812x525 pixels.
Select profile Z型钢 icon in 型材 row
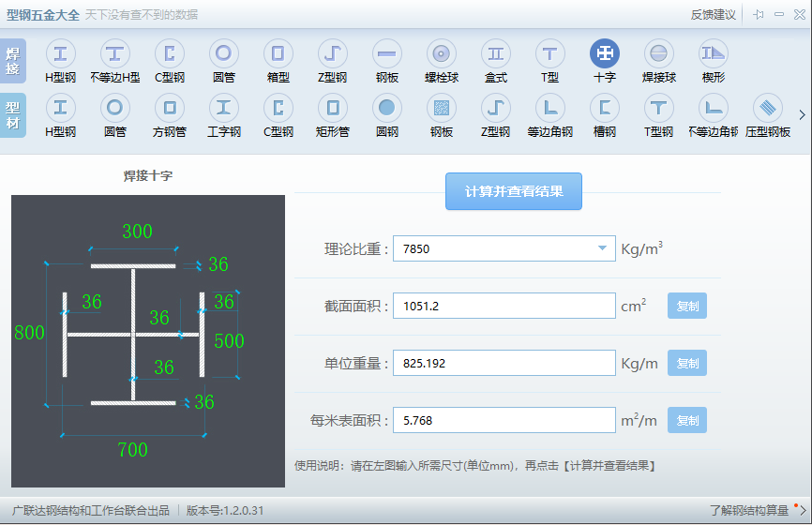pyautogui.click(x=496, y=108)
